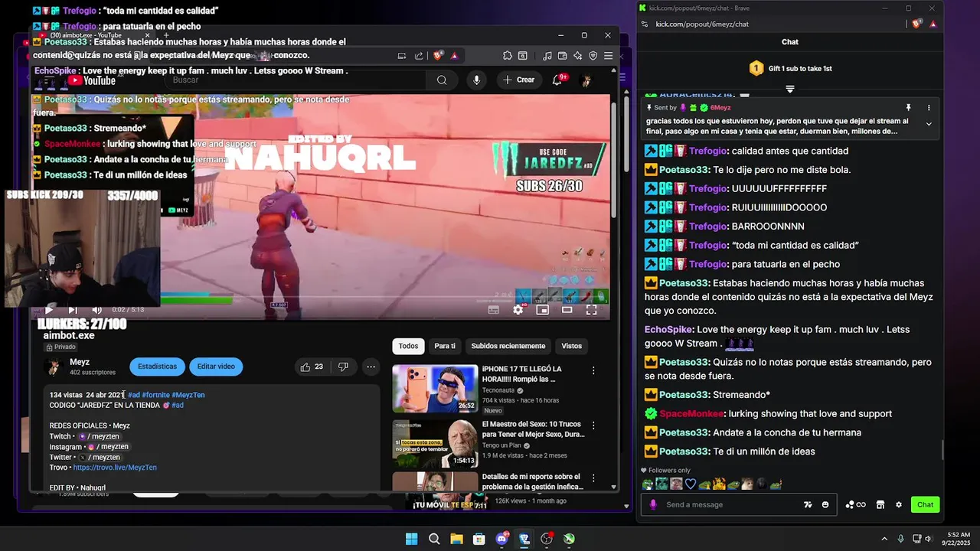Click the #fortnite hashtag
The width and height of the screenshot is (980, 551).
tap(155, 395)
